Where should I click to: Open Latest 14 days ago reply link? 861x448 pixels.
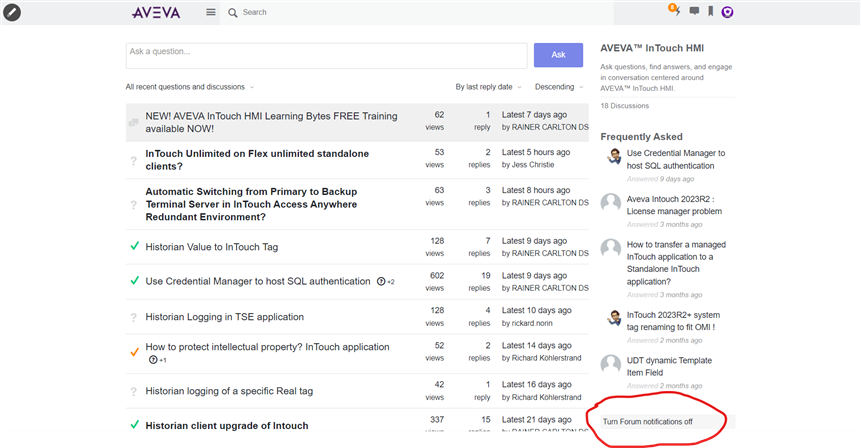[536, 345]
